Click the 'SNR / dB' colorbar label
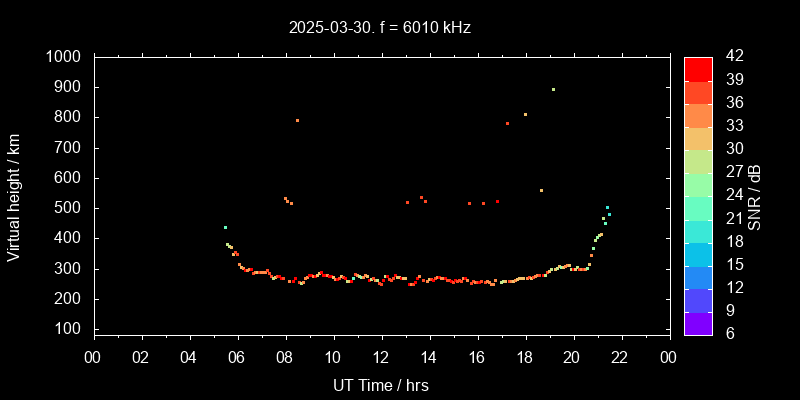The width and height of the screenshot is (800, 400). 755,195
